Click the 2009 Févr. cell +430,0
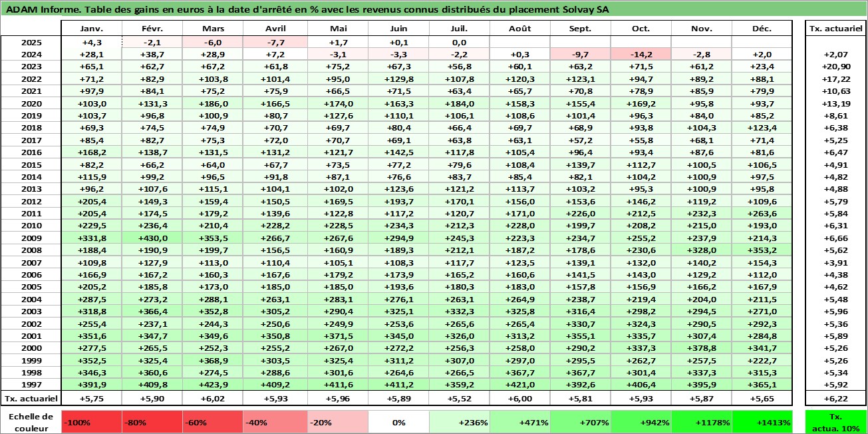The width and height of the screenshot is (868, 434). [152, 238]
